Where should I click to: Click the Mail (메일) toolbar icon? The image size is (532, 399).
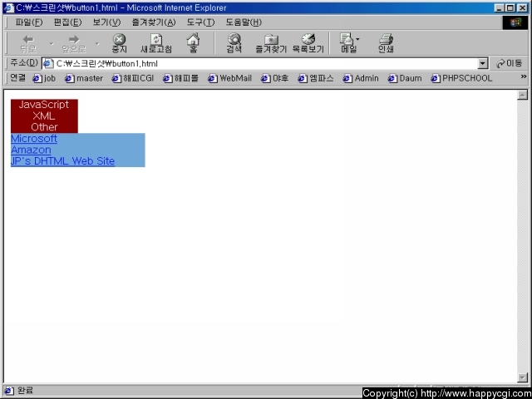348,43
